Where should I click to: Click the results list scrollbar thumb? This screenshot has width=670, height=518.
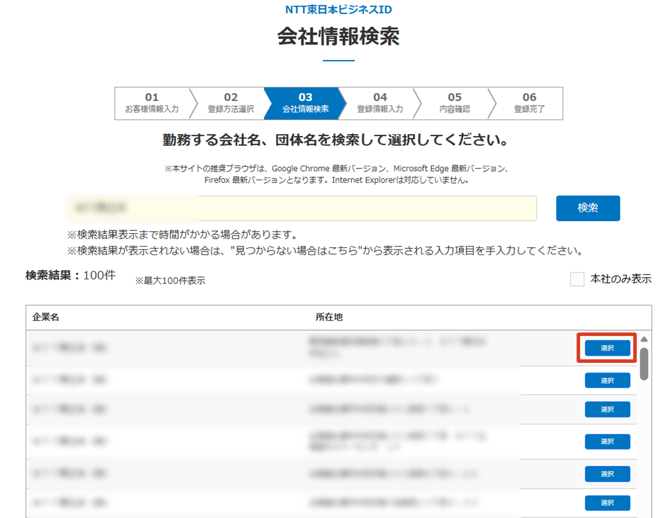644,362
